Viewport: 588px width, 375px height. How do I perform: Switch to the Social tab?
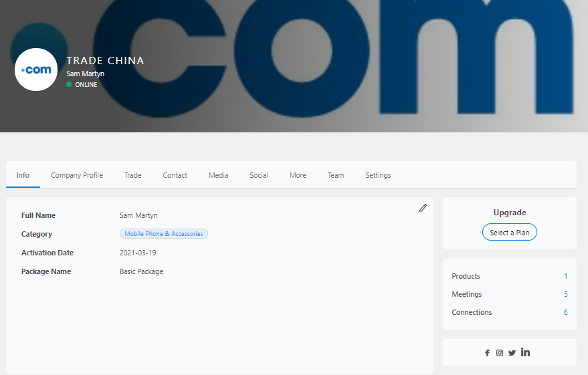click(x=259, y=175)
